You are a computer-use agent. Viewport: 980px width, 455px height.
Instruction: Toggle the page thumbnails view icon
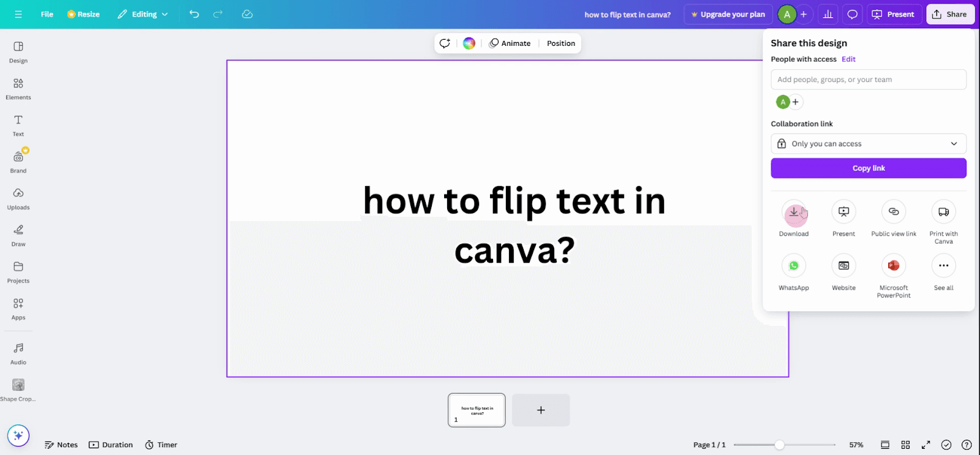(x=885, y=445)
